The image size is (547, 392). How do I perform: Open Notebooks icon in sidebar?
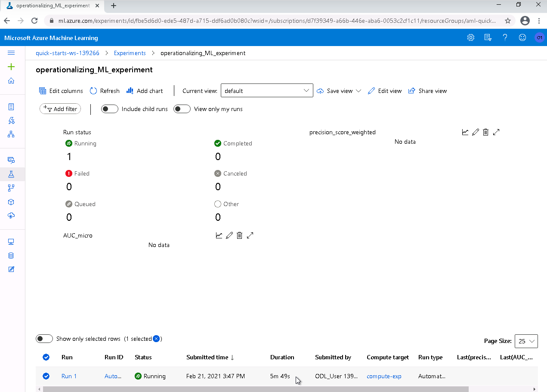11,107
